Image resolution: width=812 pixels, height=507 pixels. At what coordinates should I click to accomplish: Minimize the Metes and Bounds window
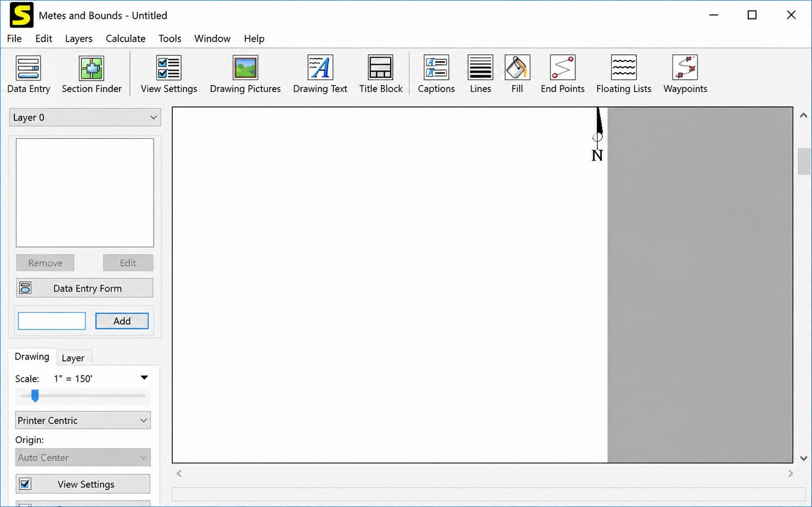pos(714,15)
